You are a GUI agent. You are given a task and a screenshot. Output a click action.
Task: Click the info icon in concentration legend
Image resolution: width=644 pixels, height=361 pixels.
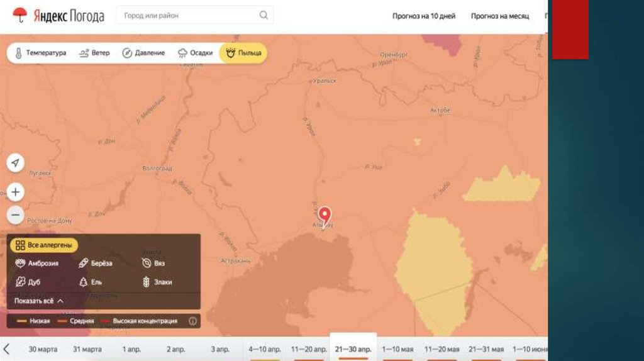point(192,321)
